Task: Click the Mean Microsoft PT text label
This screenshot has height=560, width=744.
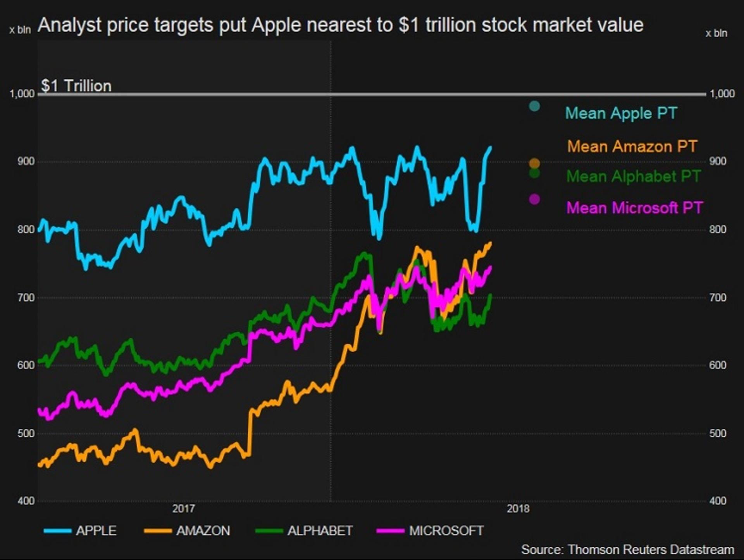Action: 635,208
